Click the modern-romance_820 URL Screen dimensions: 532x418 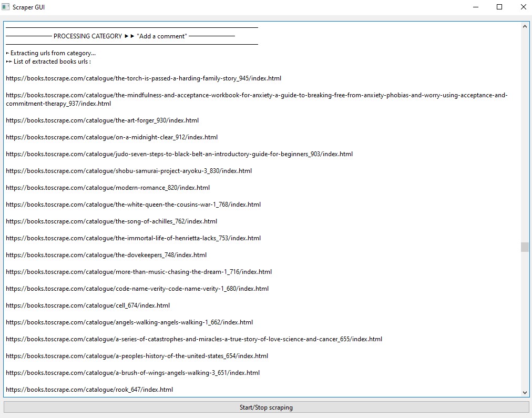[108, 188]
